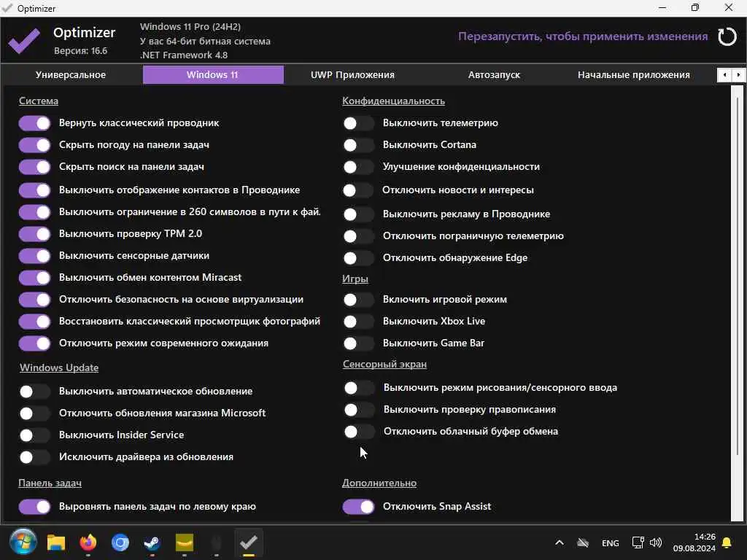Enable Выключить телеметрию switch

tap(358, 123)
